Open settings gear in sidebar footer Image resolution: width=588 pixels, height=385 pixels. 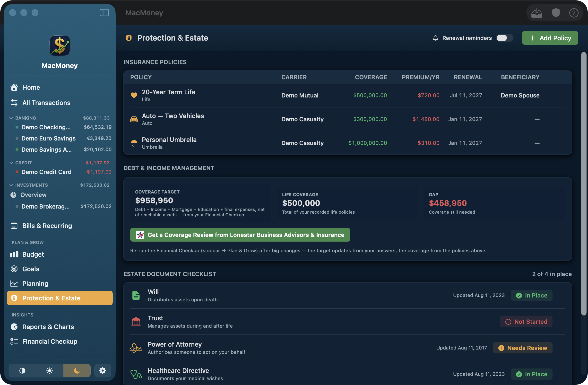coord(103,370)
